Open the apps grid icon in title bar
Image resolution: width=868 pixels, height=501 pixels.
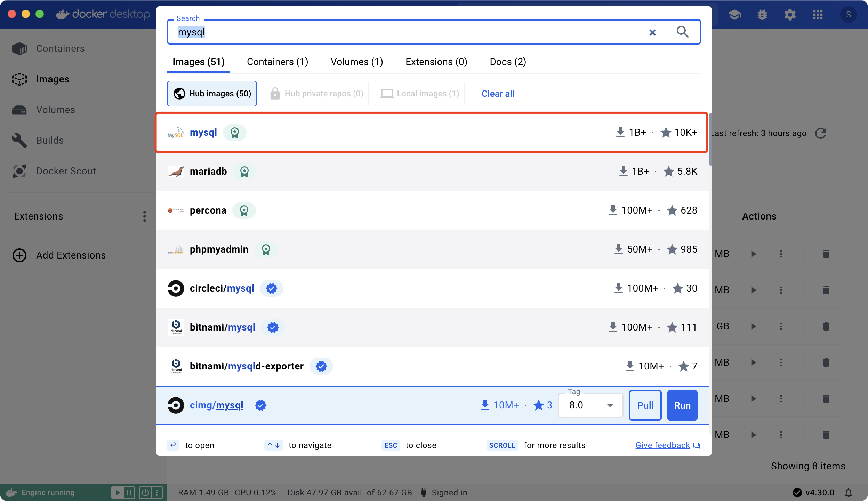point(818,15)
